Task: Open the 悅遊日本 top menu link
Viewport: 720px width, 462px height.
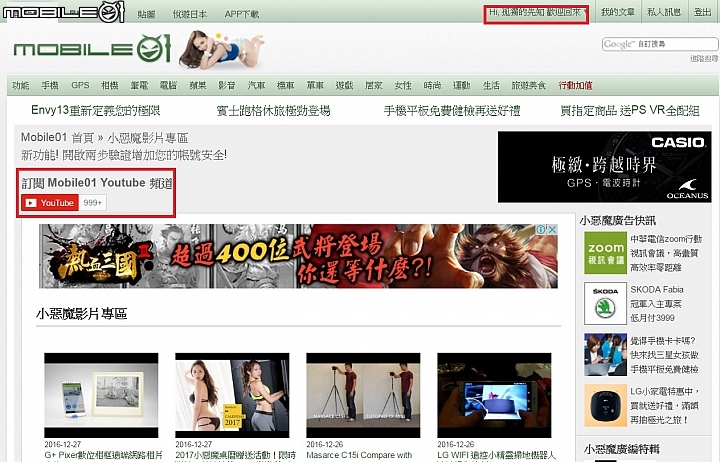Action: coord(190,14)
